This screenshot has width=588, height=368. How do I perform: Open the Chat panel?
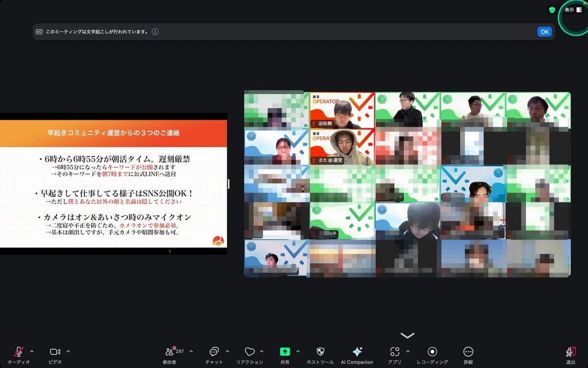click(x=214, y=352)
